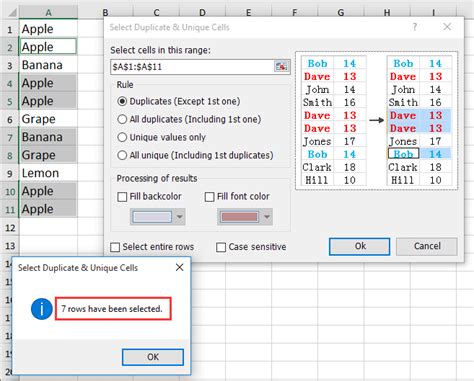Viewport: 474px width, 381px height.
Task: Click cell A1 containing Apple
Action: [x=48, y=29]
